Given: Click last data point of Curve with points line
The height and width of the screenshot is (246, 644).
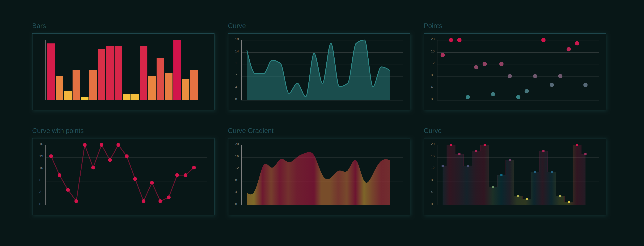Looking at the screenshot, I should coord(194,168).
